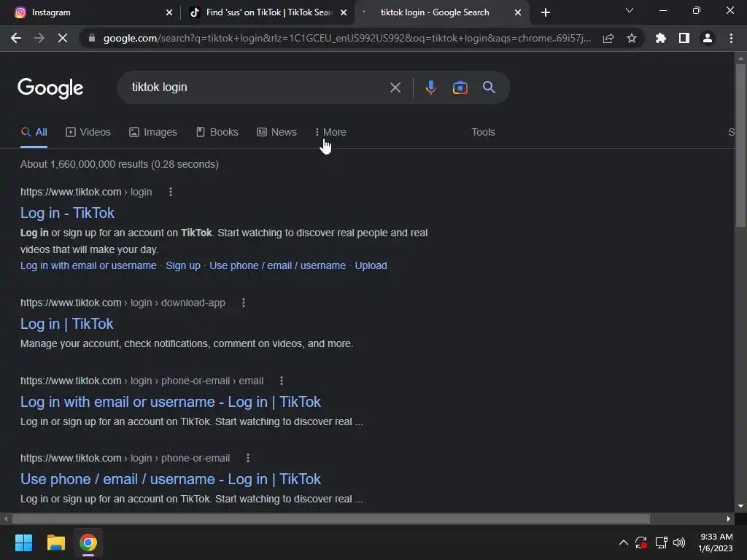This screenshot has height=560, width=747.
Task: Open a new browser tab
Action: [546, 12]
